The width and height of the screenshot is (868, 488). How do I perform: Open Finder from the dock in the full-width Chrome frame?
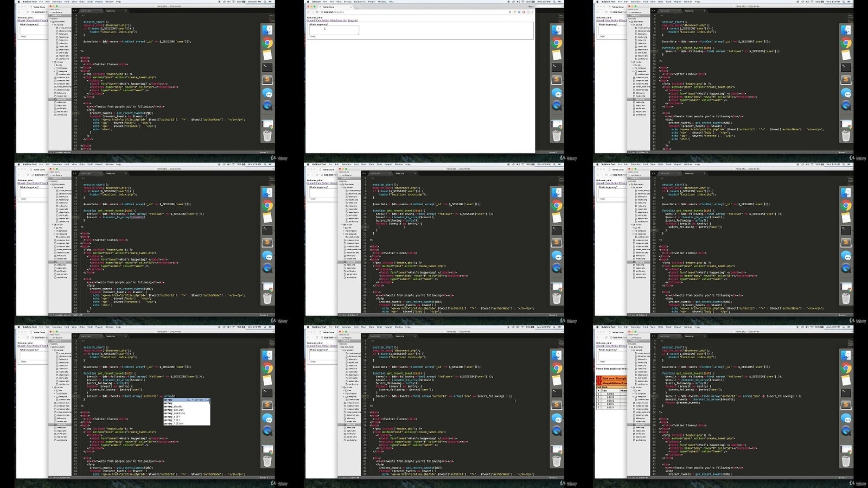(x=557, y=30)
